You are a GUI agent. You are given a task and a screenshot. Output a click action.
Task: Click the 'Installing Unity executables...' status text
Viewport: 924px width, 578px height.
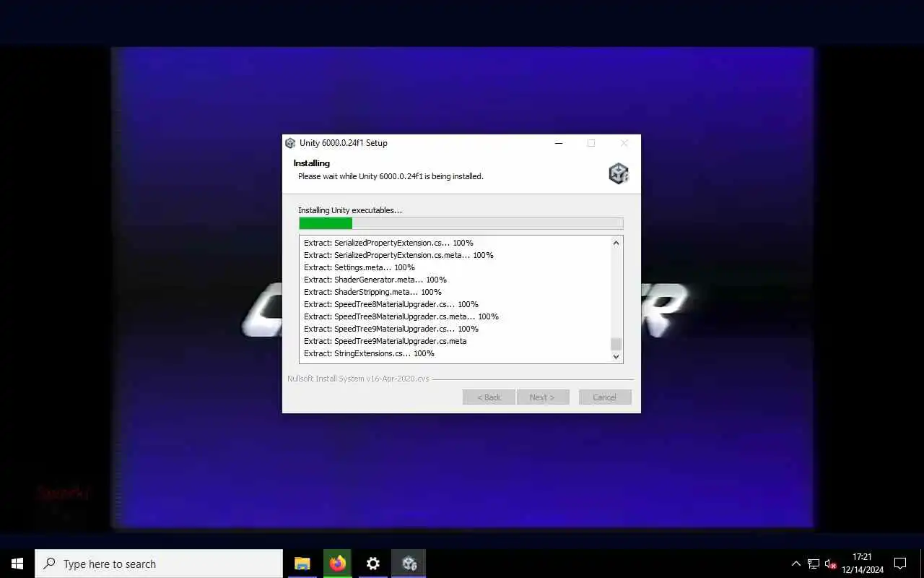pyautogui.click(x=350, y=210)
